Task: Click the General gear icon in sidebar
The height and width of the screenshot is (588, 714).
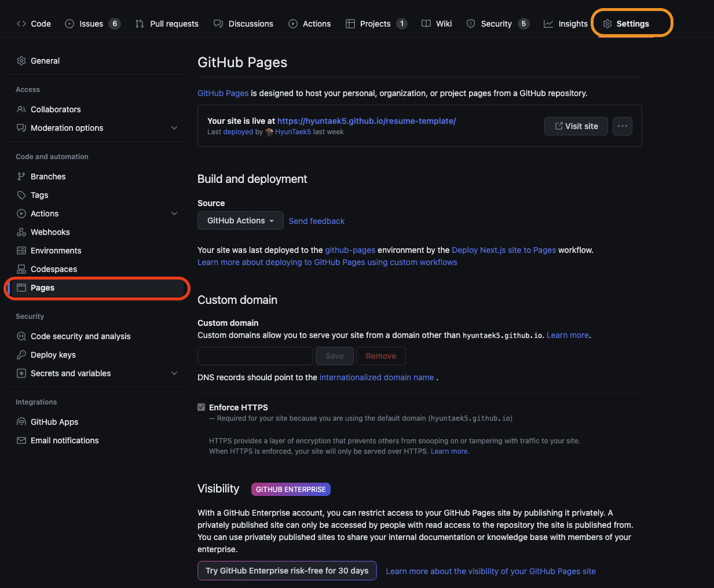Action: point(21,61)
